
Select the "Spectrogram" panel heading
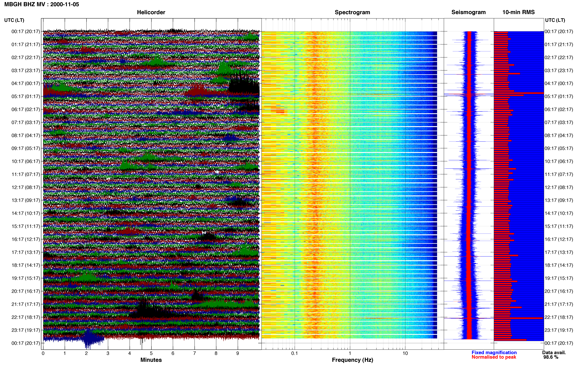[352, 12]
